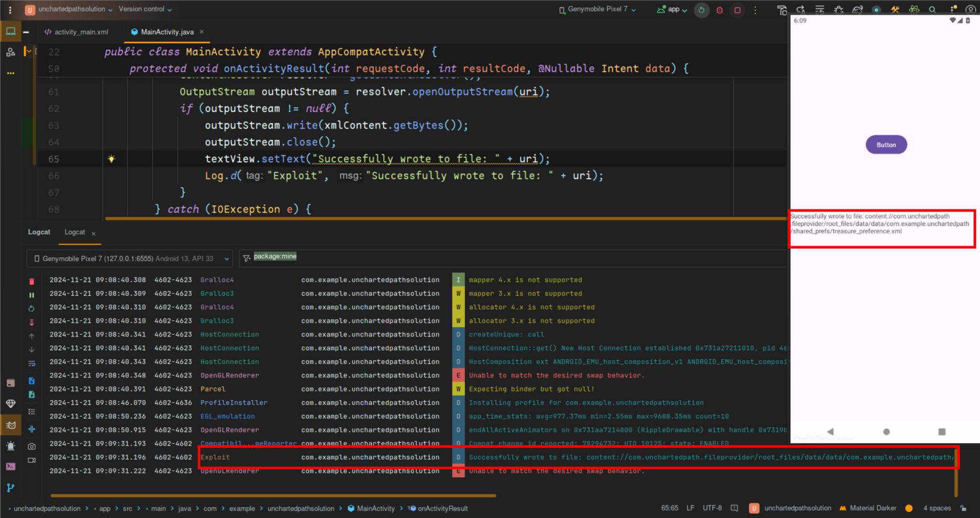Image resolution: width=980 pixels, height=518 pixels.
Task: Show intention actions light bulb
Action: (111, 159)
